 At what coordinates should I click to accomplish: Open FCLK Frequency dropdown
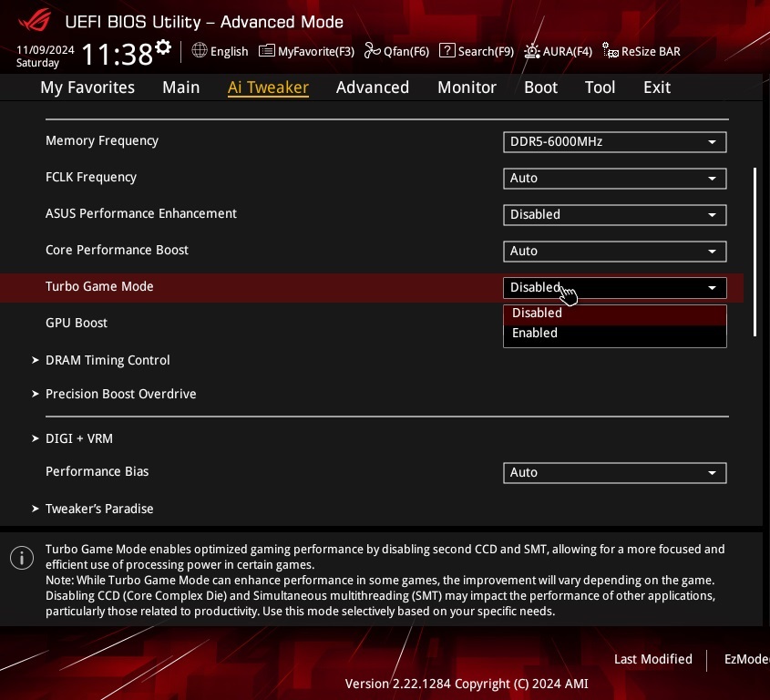click(615, 179)
